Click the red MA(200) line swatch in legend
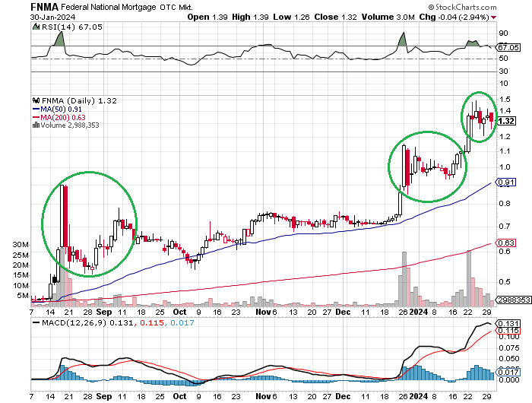Image resolution: width=532 pixels, height=403 pixels. [36, 117]
